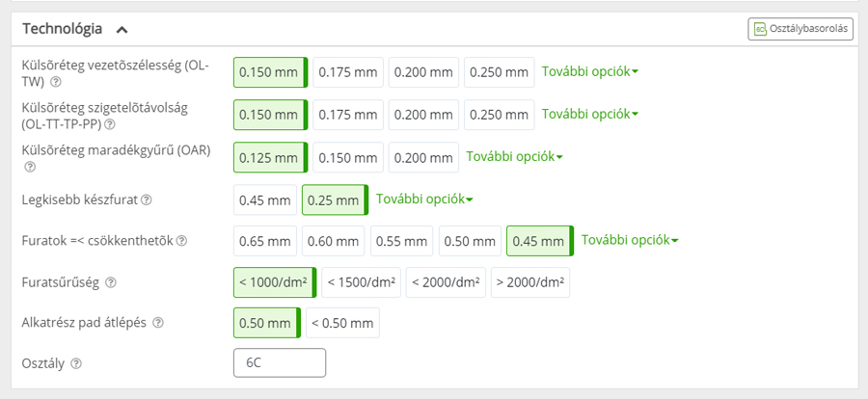Click help icon beside Alkatrész pad átlépés
Viewport: 868px width, 399px height.
click(x=158, y=323)
